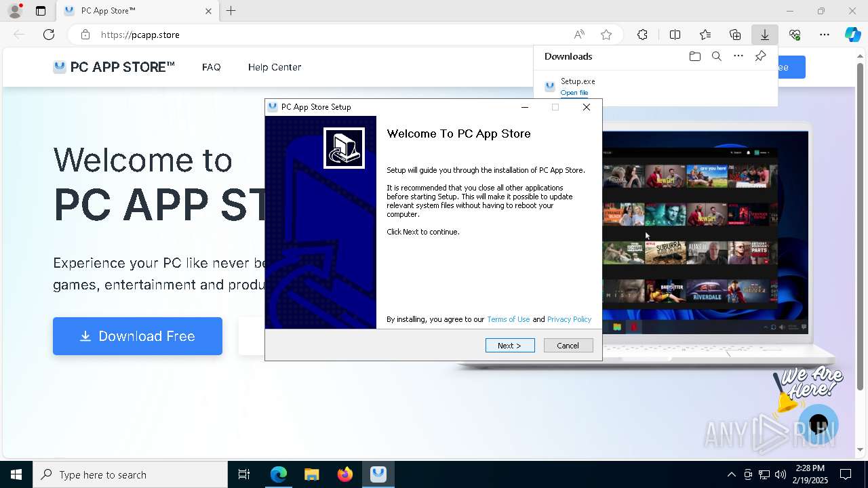Close the PC App Store browser tab
This screenshot has width=868, height=488.
click(208, 11)
